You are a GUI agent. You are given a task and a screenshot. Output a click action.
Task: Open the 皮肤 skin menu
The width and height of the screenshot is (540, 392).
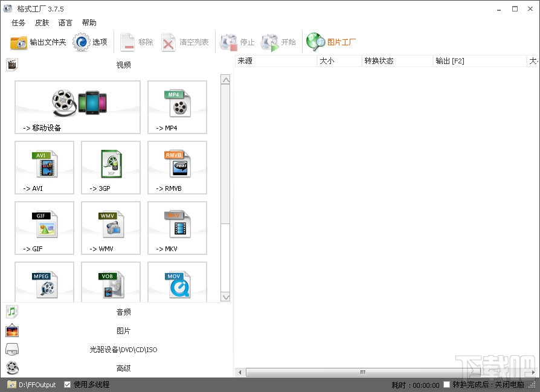[42, 23]
